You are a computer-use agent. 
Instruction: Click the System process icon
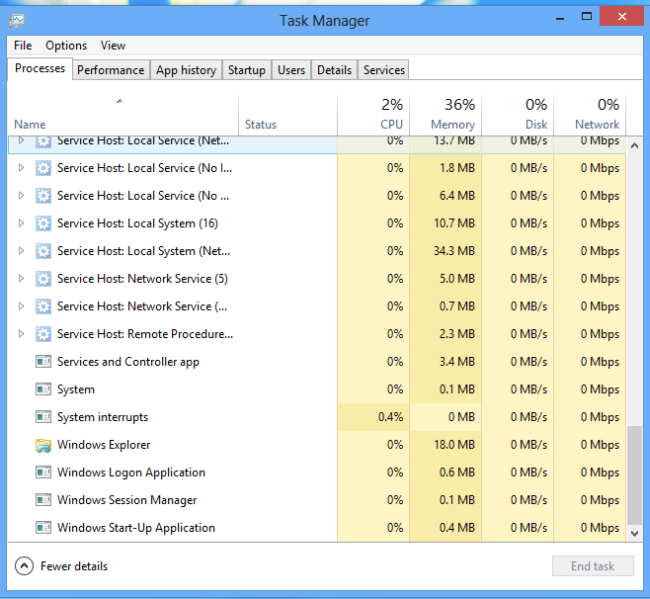tap(43, 389)
